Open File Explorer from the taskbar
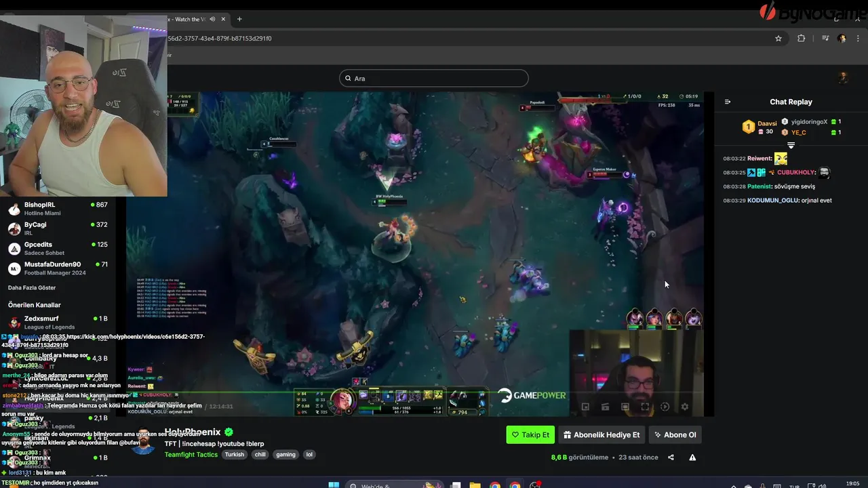868x488 pixels. point(475,485)
